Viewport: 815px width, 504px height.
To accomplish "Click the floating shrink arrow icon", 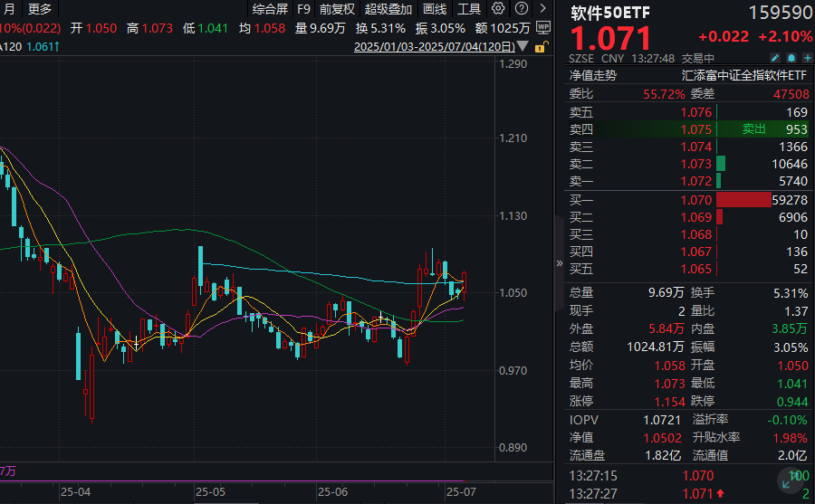I will (x=782, y=476).
